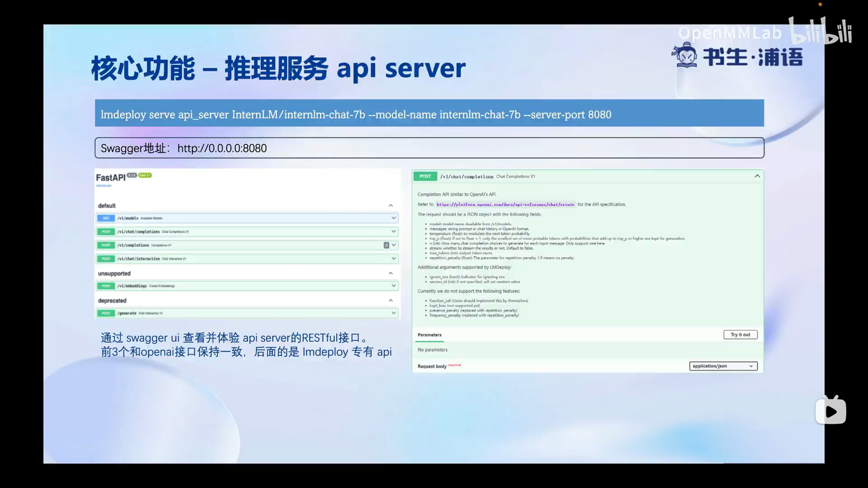
Task: Click the POST badge on /v1/completions
Action: pyautogui.click(x=106, y=245)
